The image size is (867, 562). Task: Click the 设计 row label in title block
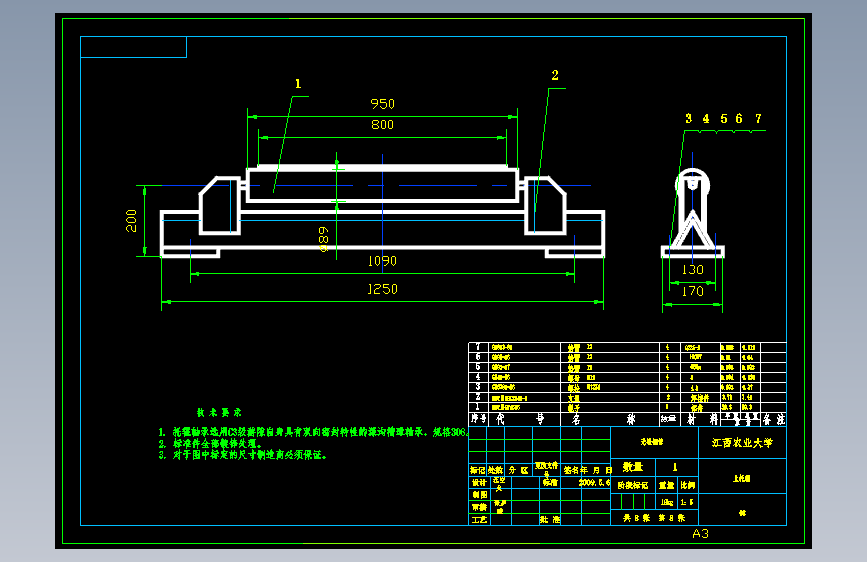(479, 482)
